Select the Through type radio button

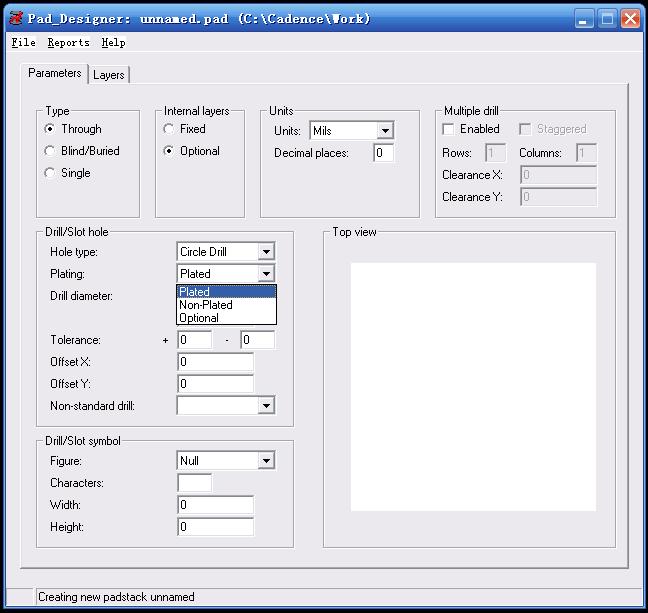point(50,129)
